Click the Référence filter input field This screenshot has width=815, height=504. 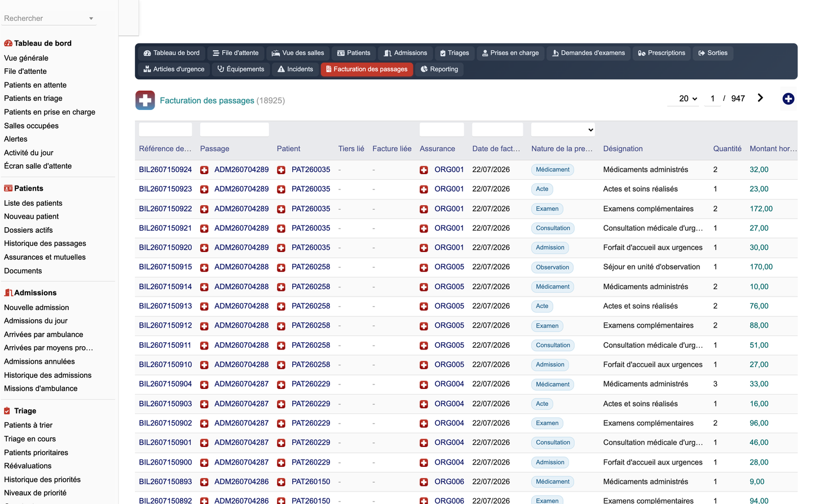pyautogui.click(x=165, y=130)
